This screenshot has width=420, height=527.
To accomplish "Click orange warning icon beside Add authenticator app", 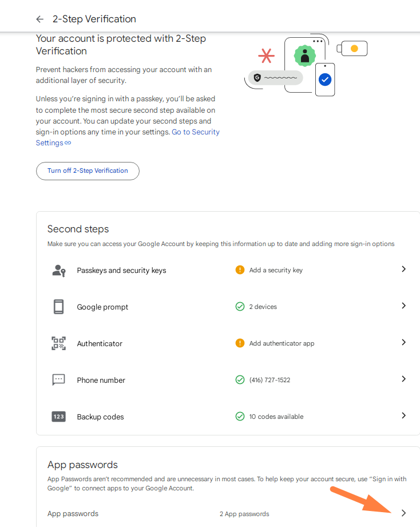I will 240,343.
